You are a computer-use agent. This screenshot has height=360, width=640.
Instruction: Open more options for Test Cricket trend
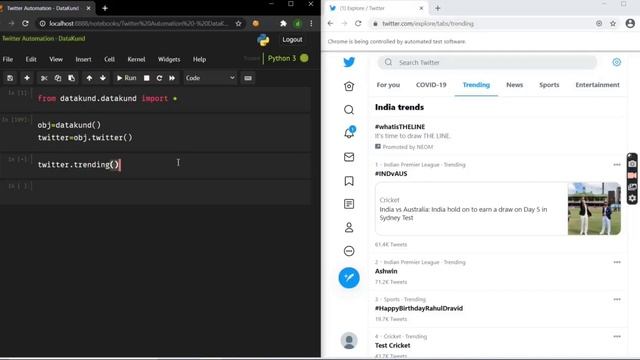tap(617, 336)
